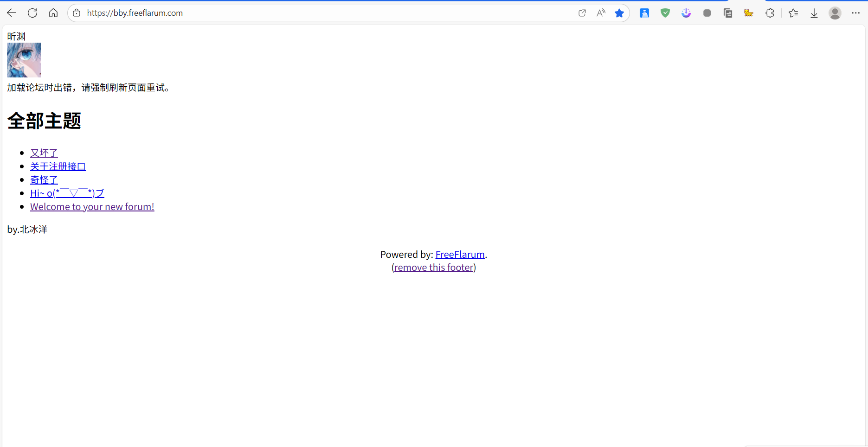Image resolution: width=868 pixels, height=447 pixels.
Task: Click the browser back arrow
Action: point(12,13)
